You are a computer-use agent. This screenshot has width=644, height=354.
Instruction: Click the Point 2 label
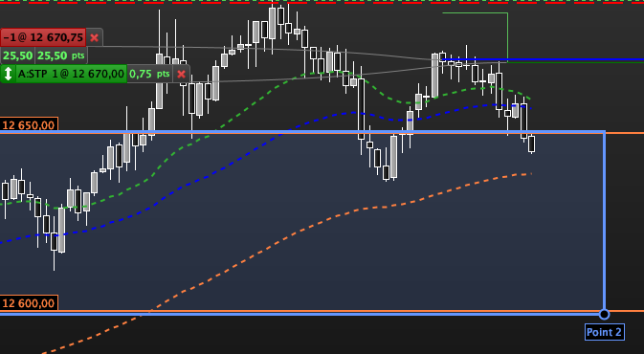click(x=605, y=332)
